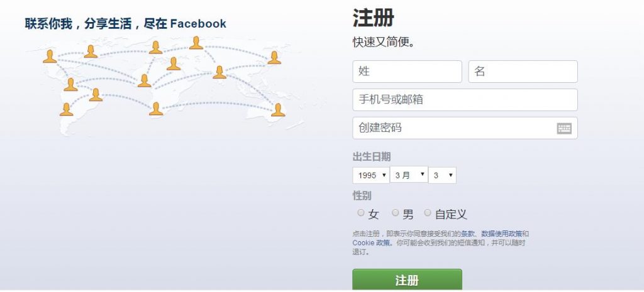Open the 数据使用政策 link
Screen dimensions: 644x292
[x=501, y=234]
